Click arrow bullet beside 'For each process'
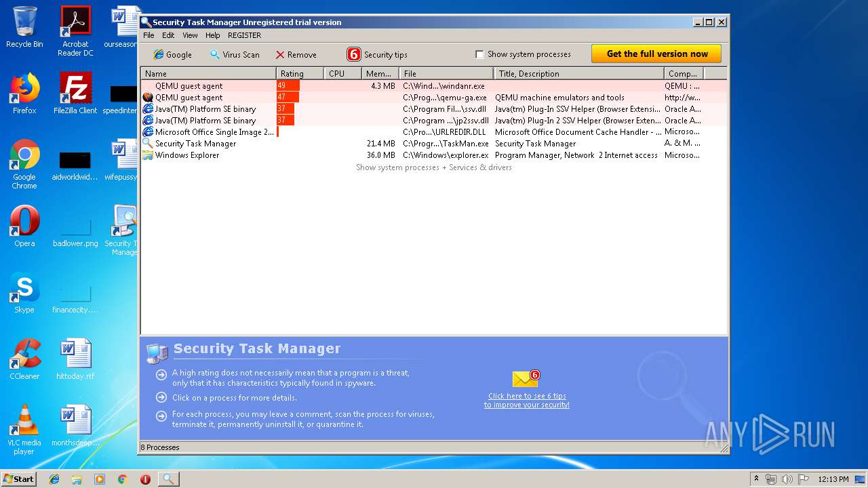Viewport: 868px width, 488px height. (161, 415)
